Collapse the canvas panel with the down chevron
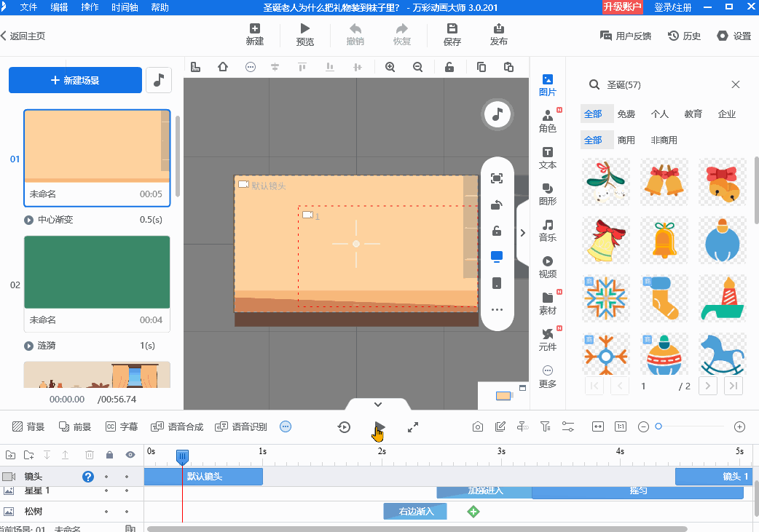759x532 pixels. [377, 404]
